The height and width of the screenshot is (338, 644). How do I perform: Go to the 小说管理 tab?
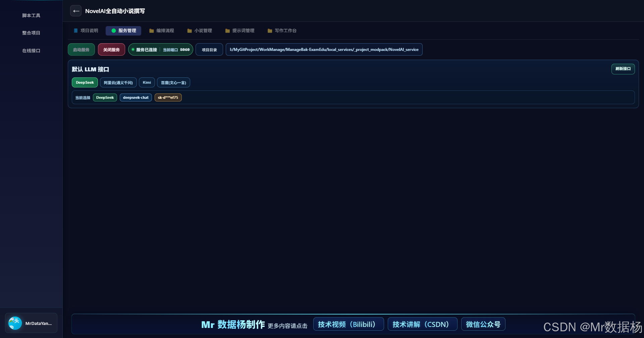200,30
